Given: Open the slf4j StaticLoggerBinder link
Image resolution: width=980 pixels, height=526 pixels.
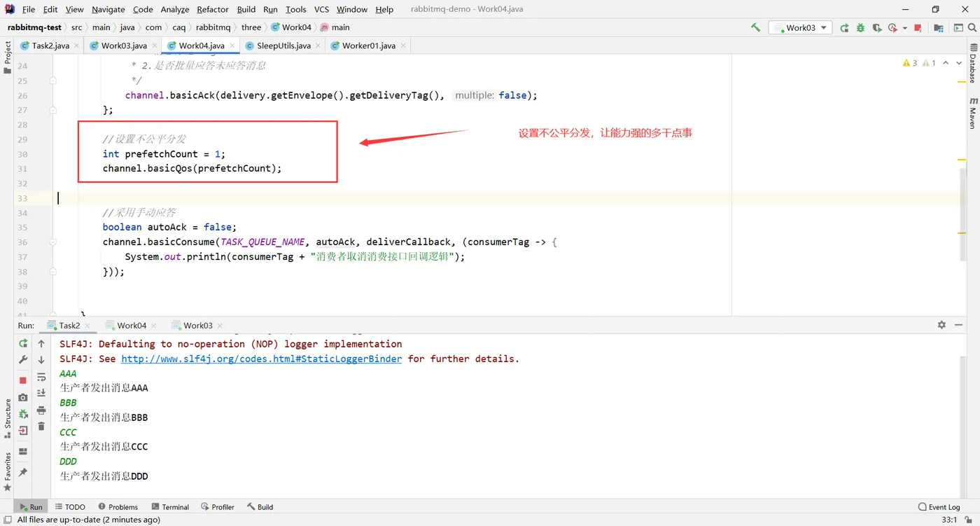Looking at the screenshot, I should point(262,359).
